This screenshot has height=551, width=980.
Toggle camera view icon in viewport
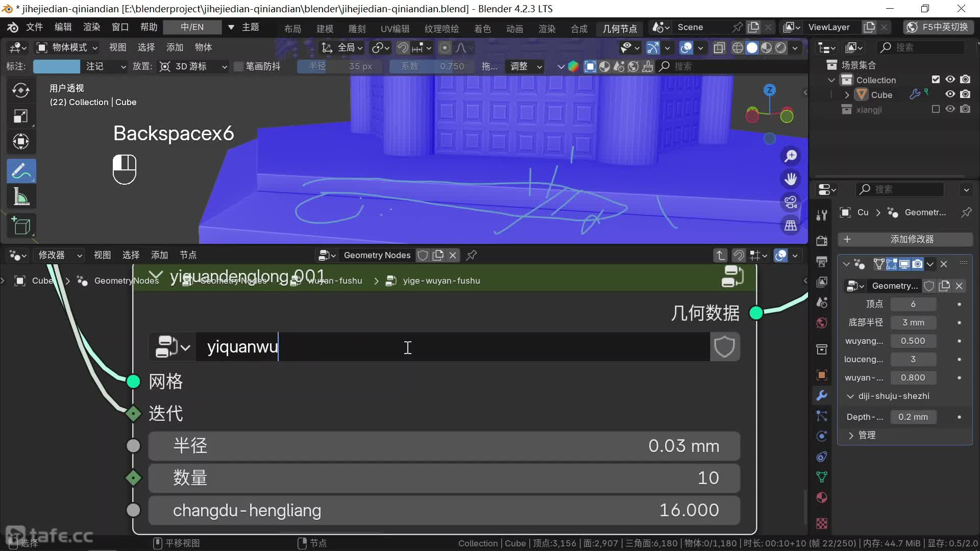791,202
